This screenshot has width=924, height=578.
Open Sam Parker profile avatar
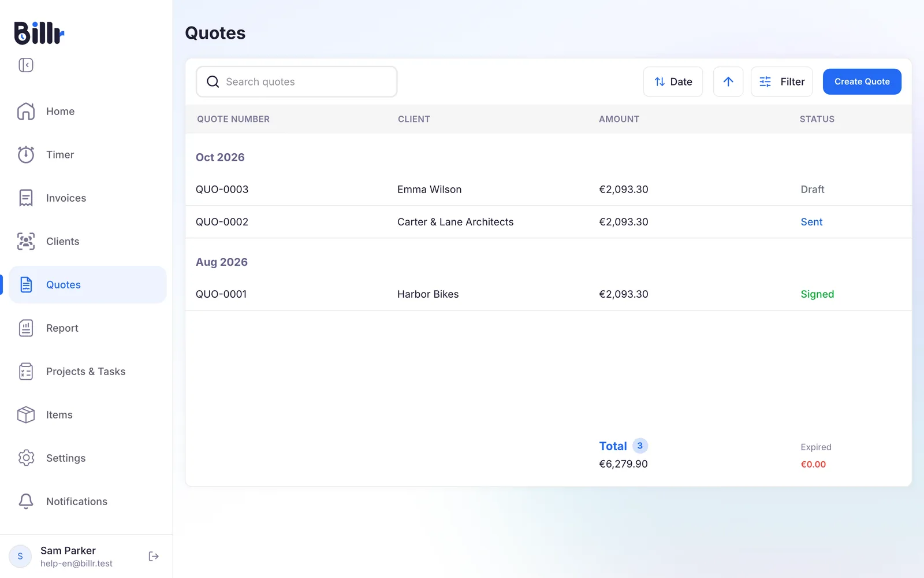[20, 556]
